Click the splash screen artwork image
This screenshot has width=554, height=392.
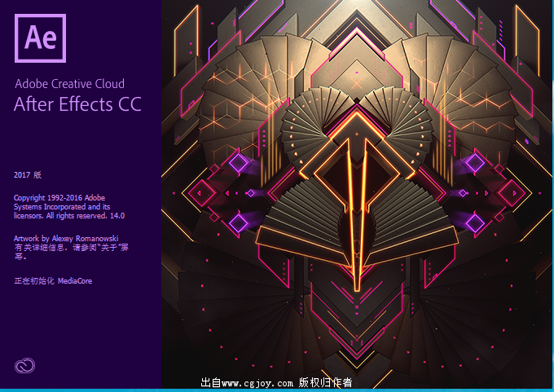coord(358,195)
